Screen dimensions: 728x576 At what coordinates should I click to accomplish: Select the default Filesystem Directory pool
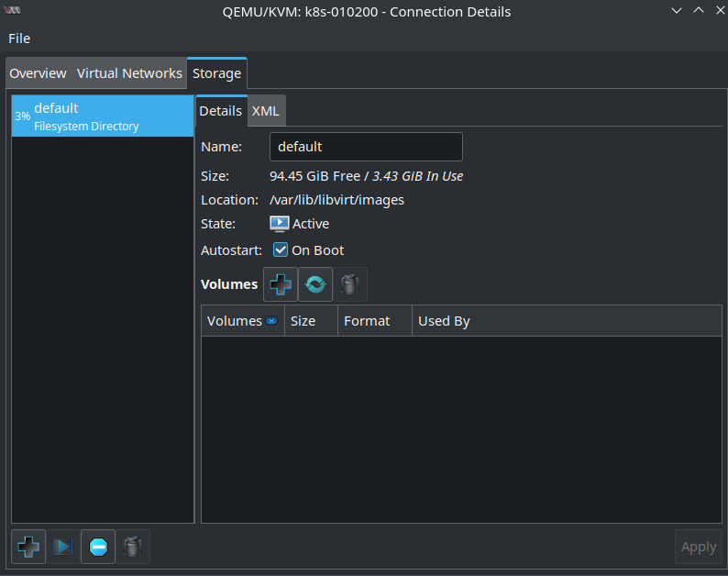point(103,116)
